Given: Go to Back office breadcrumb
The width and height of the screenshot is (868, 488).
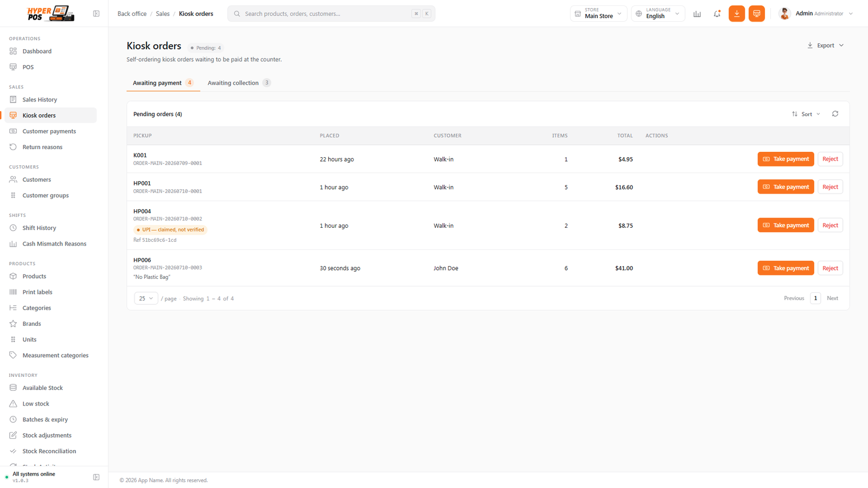Looking at the screenshot, I should [x=132, y=14].
